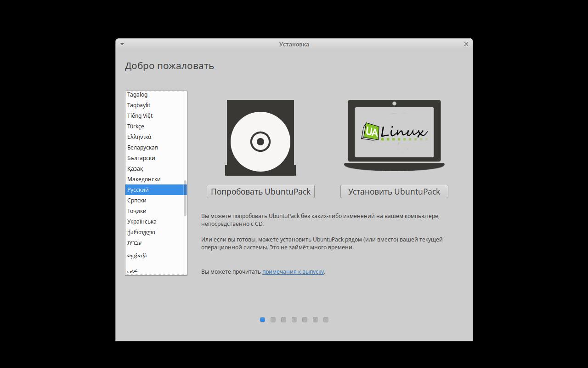Close the Установка installer window
This screenshot has height=368, width=588.
[466, 44]
